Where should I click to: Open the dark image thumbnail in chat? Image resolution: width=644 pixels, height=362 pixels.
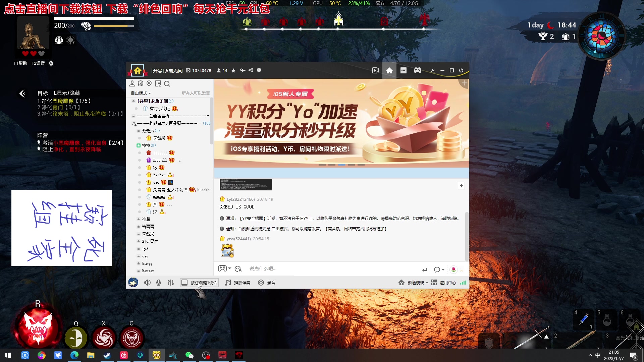click(x=246, y=184)
